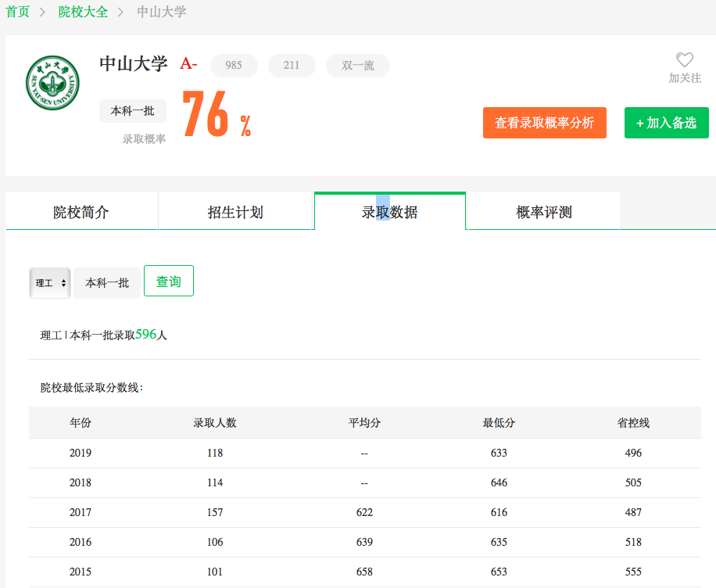Click the 中山大学 breadcrumb text
This screenshot has width=716, height=588.
(162, 12)
